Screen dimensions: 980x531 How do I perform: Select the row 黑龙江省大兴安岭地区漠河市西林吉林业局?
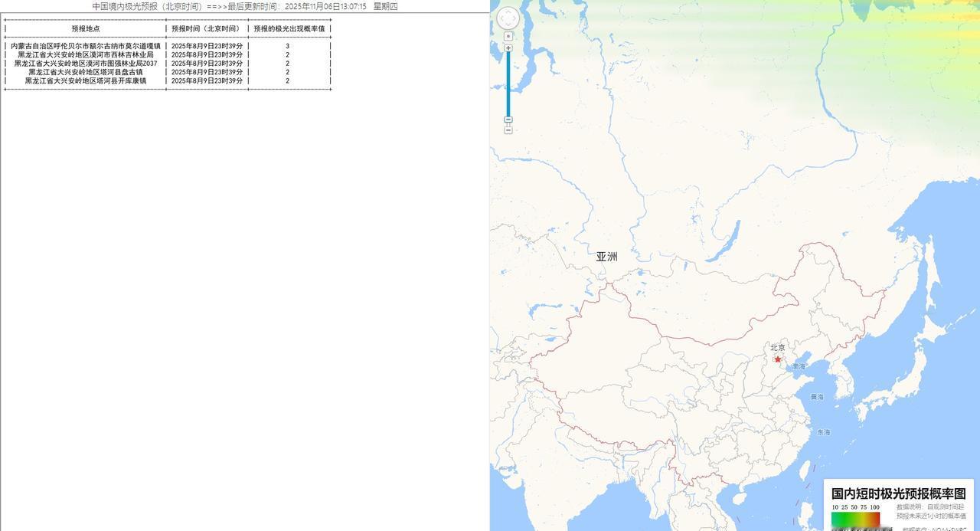168,54
